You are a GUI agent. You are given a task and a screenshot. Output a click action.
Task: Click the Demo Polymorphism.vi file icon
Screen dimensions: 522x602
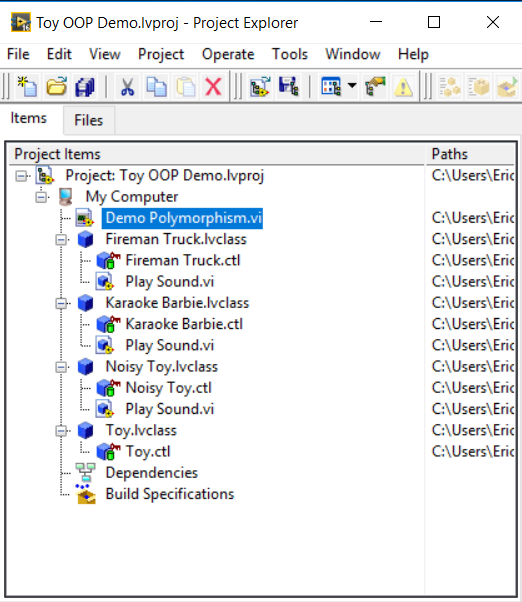pyautogui.click(x=84, y=218)
